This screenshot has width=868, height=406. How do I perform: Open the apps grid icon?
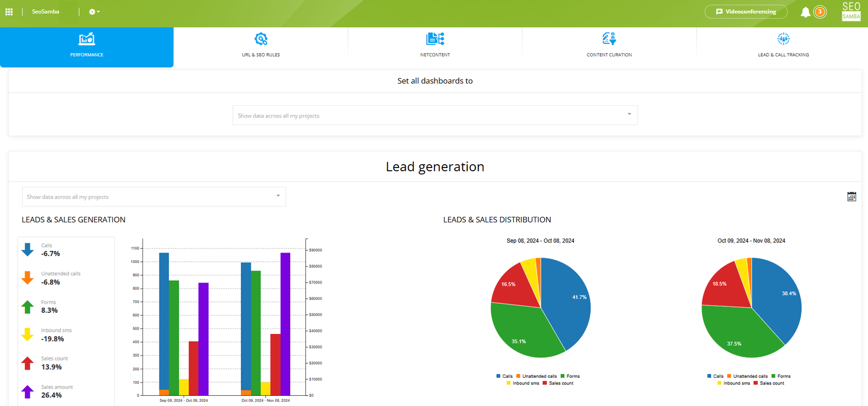coord(9,11)
